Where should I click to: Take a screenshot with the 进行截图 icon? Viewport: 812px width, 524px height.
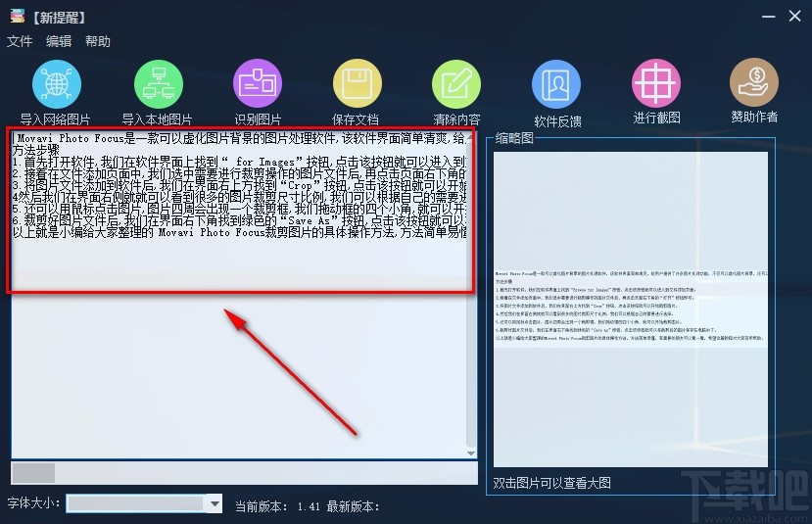(656, 83)
